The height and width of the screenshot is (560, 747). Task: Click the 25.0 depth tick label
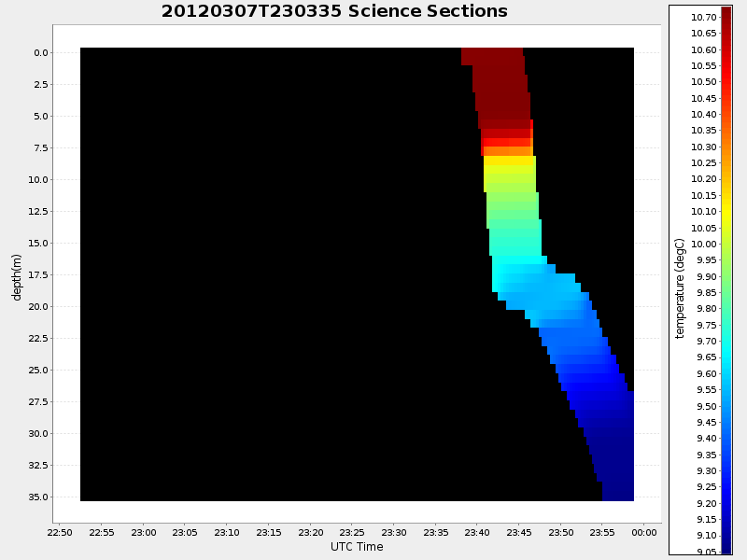(x=38, y=371)
